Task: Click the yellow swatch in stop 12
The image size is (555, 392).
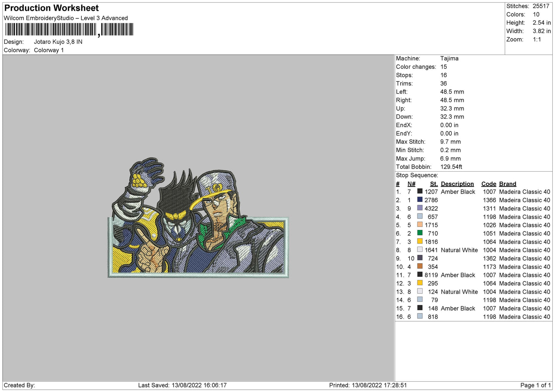Action: tap(420, 283)
